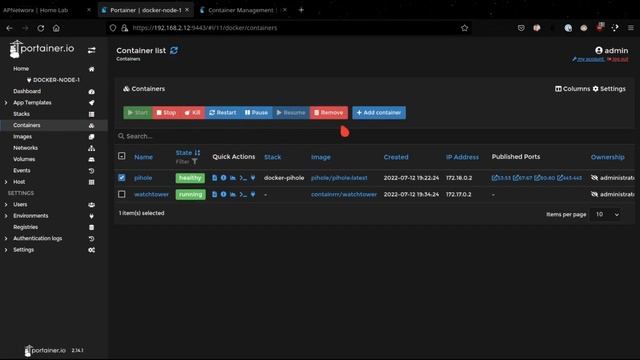The height and width of the screenshot is (360, 640).
Task: Uncheck the pihole container checkbox
Action: click(122, 178)
